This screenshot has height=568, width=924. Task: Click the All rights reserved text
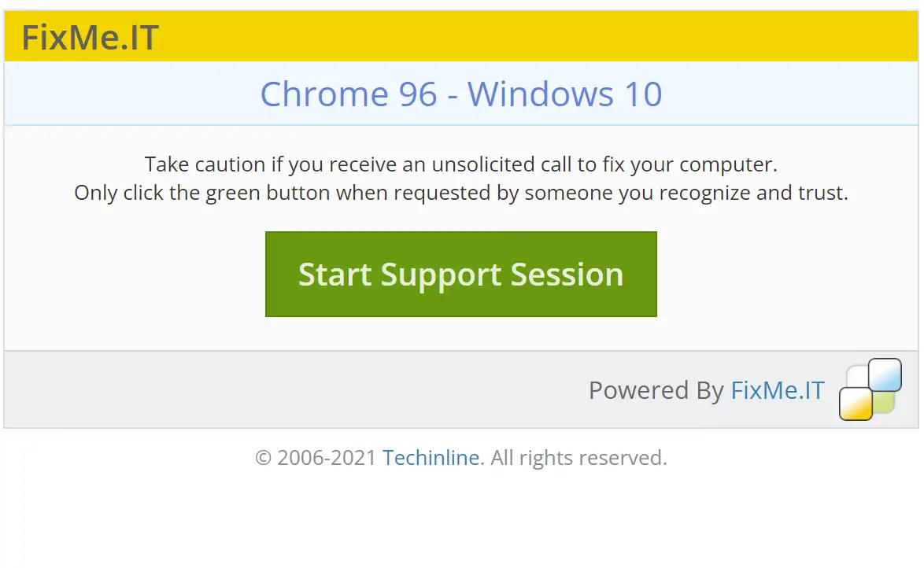point(578,458)
